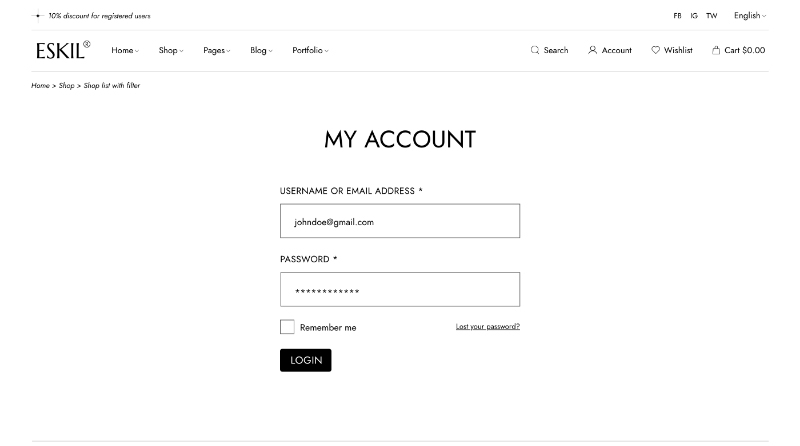Follow the Lost your password link

pos(488,327)
